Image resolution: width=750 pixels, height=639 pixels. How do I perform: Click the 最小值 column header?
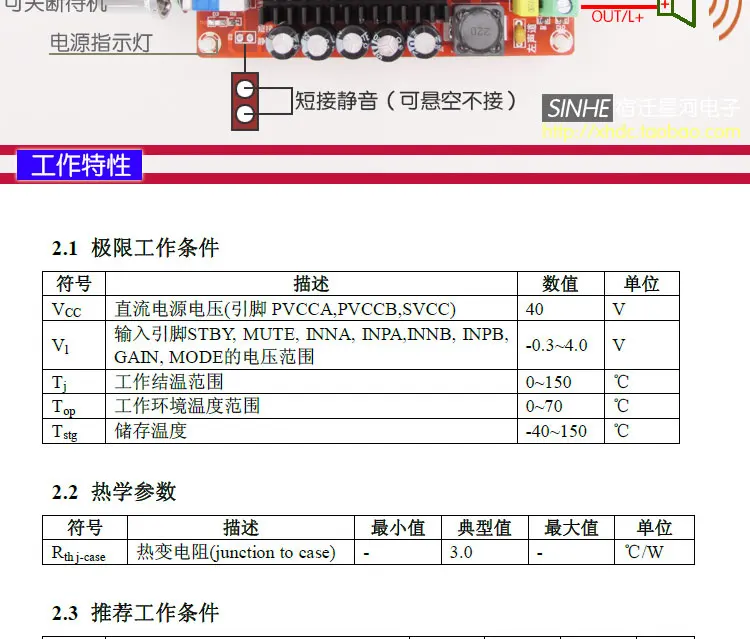pyautogui.click(x=398, y=528)
